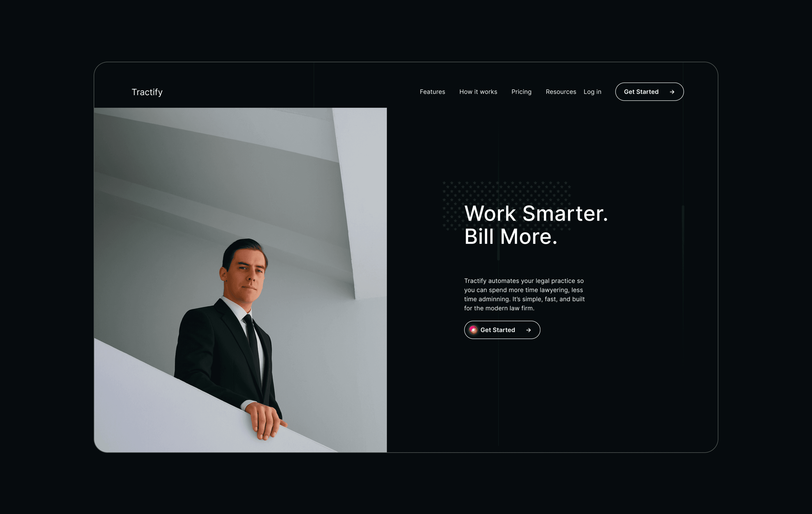Click the Tractify description paragraph
The width and height of the screenshot is (812, 514).
pyautogui.click(x=524, y=294)
